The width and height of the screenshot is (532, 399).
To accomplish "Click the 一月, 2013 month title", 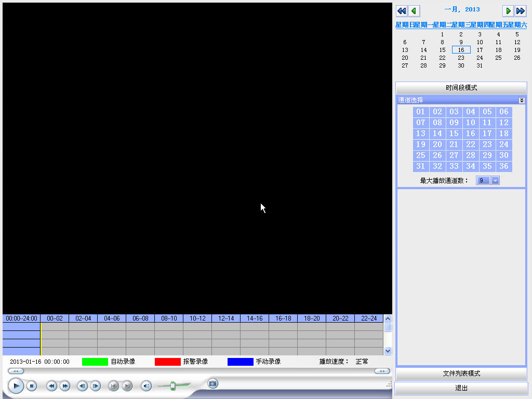I will coord(462,9).
